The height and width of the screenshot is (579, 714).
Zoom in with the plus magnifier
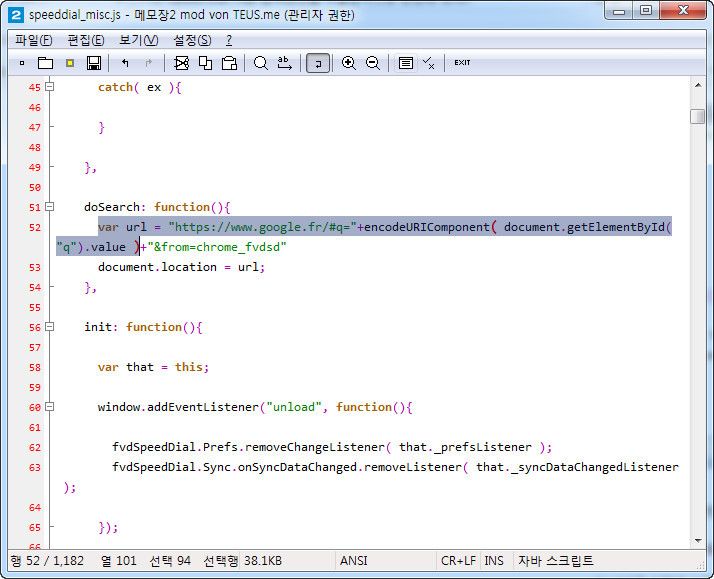[349, 63]
